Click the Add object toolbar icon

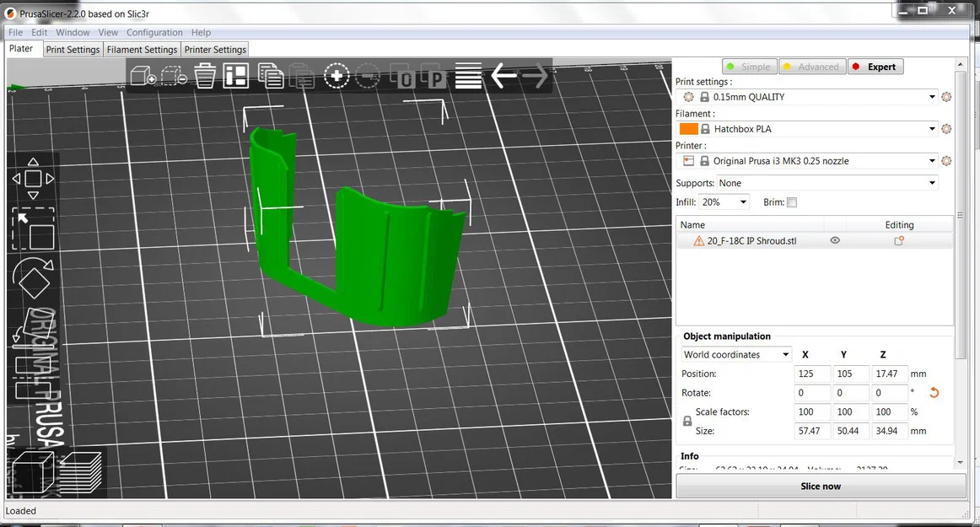(x=143, y=76)
